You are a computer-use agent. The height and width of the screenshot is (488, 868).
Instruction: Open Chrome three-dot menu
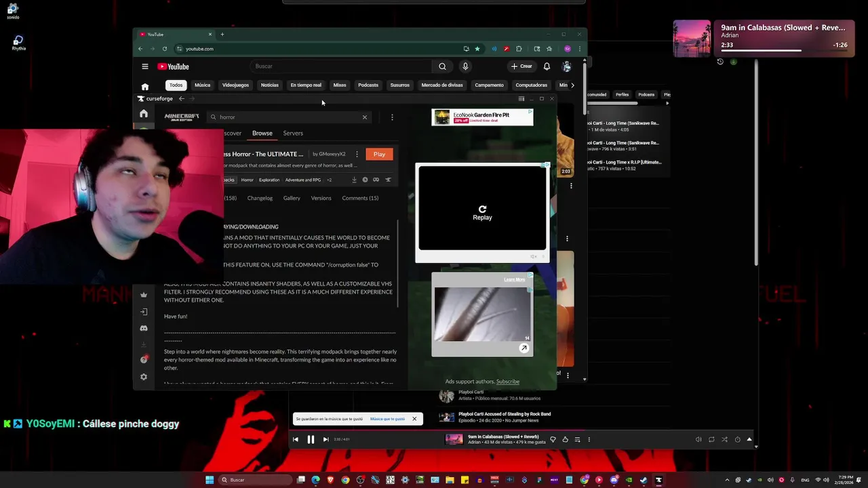[x=579, y=49]
